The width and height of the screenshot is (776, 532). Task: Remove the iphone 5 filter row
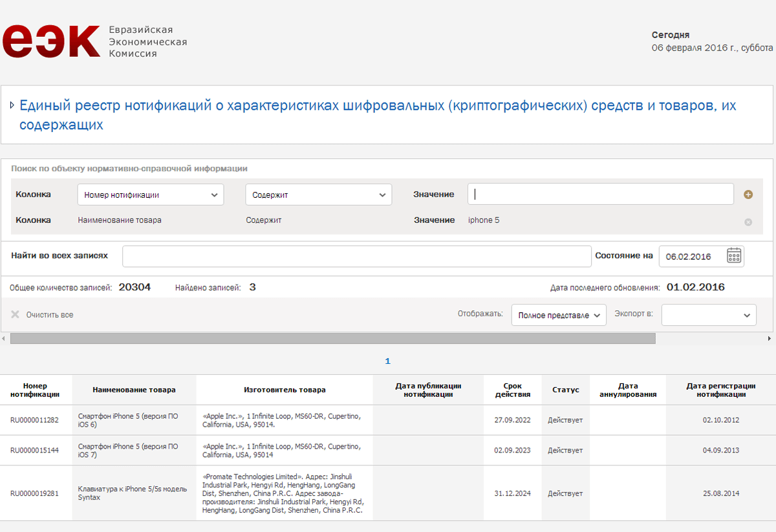coord(748,222)
